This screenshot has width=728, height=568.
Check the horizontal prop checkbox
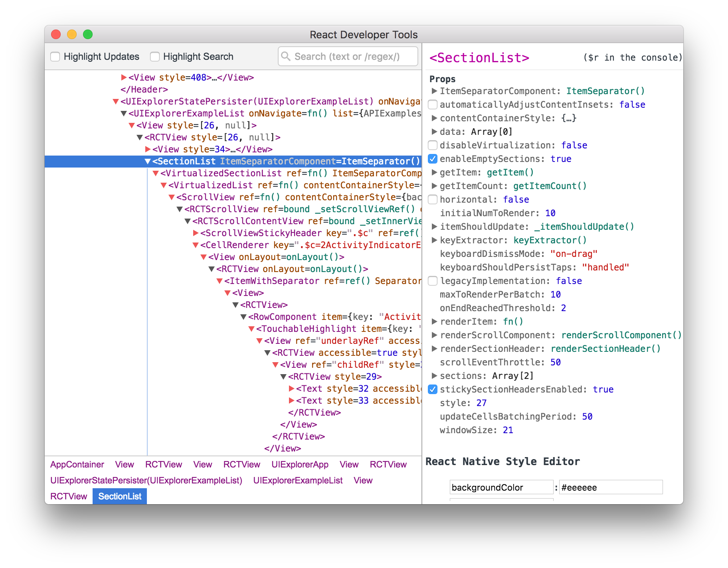point(433,199)
